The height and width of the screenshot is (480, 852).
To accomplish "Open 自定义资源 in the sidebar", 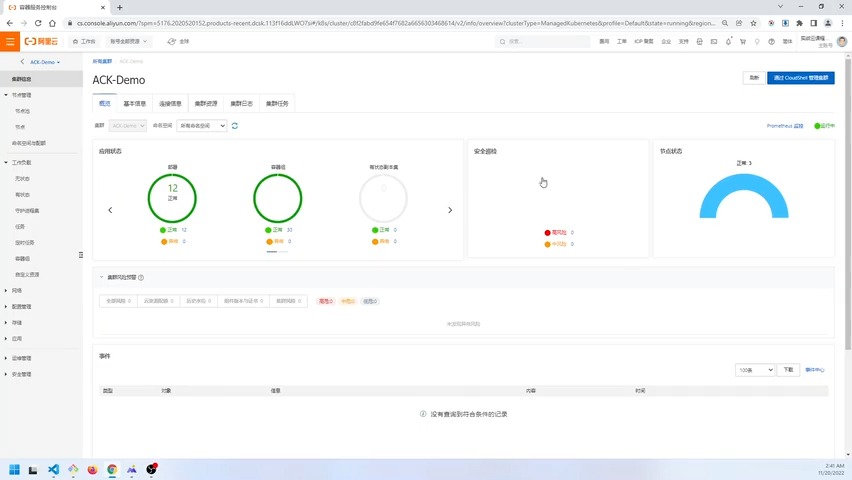I will click(x=27, y=275).
